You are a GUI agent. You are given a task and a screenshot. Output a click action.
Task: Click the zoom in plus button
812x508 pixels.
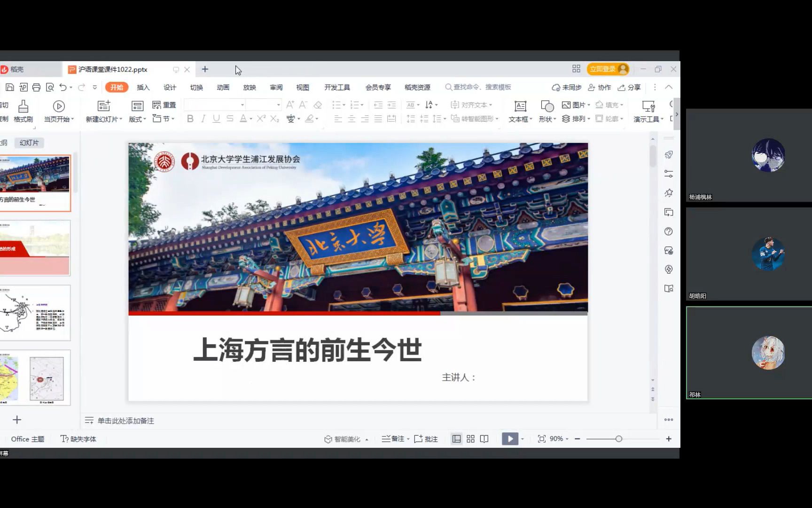tap(669, 439)
